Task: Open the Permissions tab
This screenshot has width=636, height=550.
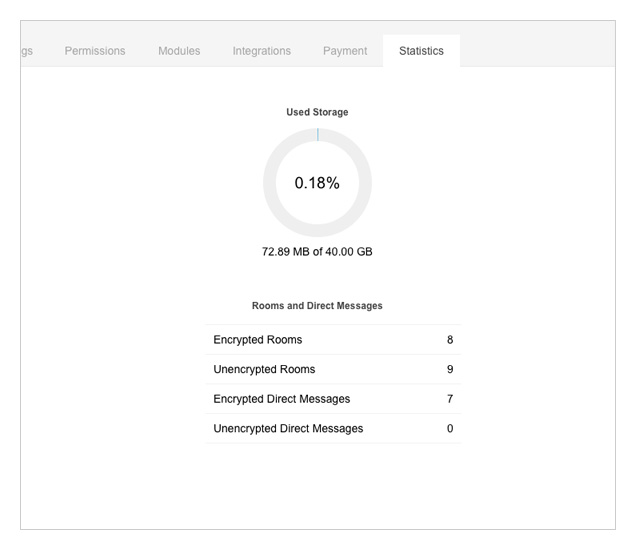Action: pyautogui.click(x=95, y=51)
